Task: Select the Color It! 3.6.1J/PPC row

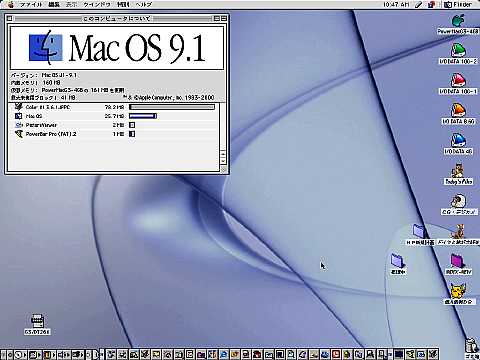Action: pyautogui.click(x=113, y=107)
